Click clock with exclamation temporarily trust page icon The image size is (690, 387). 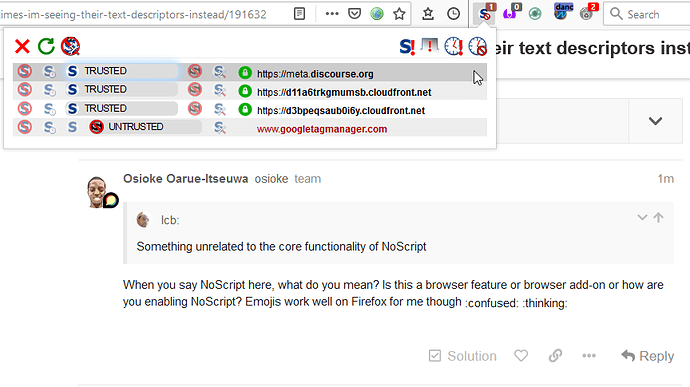click(454, 46)
